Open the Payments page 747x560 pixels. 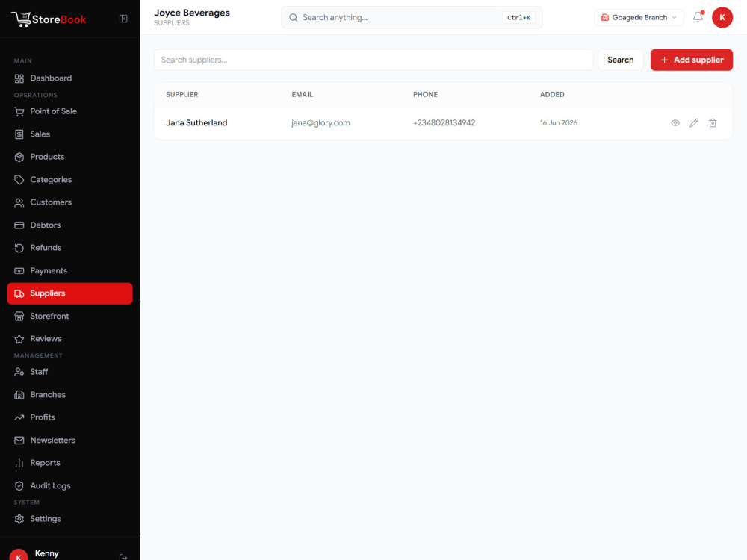coord(69,270)
